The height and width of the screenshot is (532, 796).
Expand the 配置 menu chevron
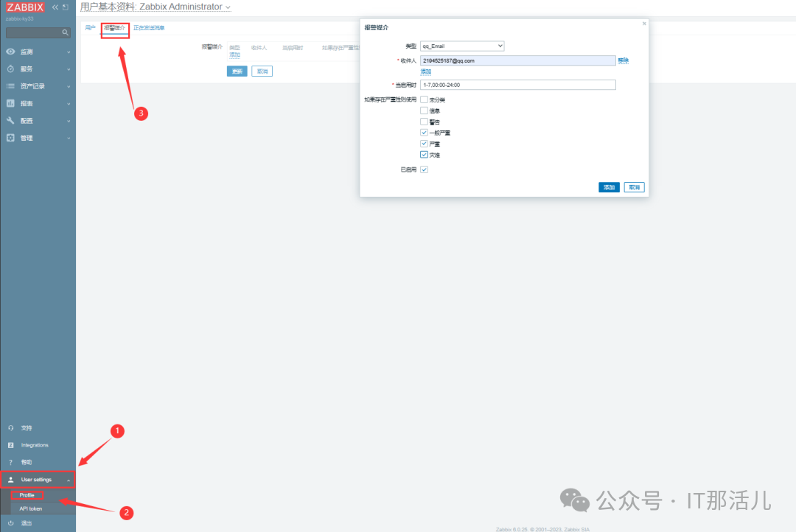coord(69,122)
